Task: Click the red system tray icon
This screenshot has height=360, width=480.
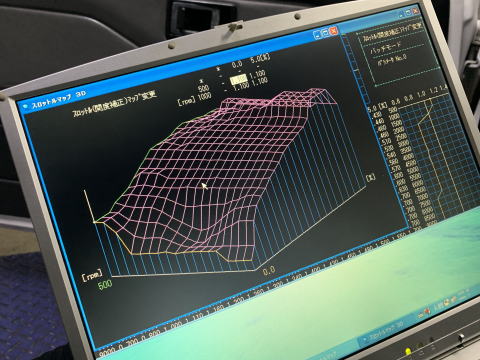Action: pos(426,311)
